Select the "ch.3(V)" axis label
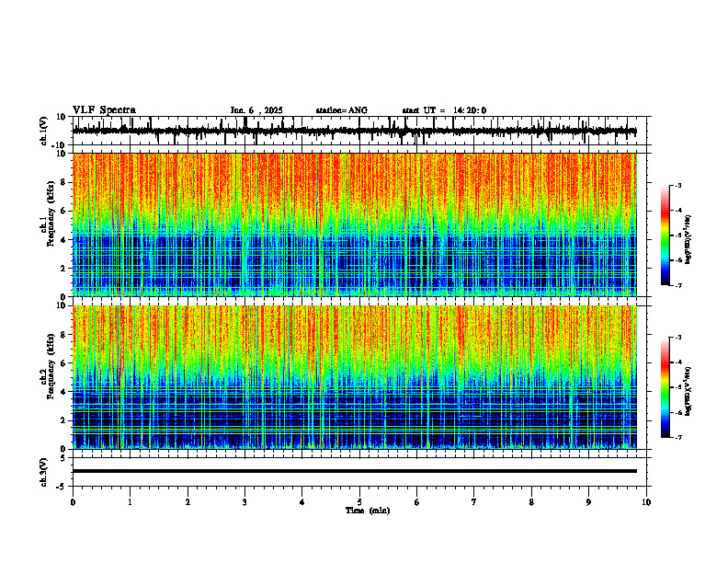Screen dimensions: 728x563 pyautogui.click(x=44, y=472)
